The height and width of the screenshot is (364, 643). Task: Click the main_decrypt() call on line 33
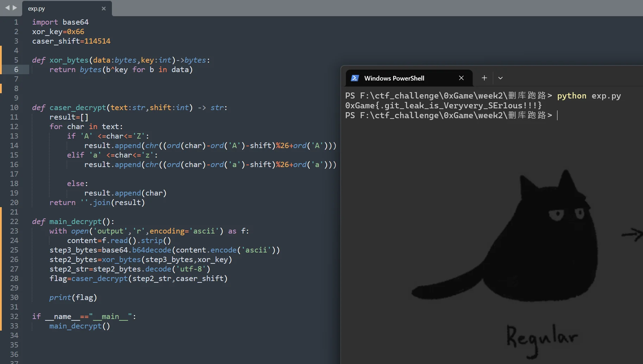[x=80, y=326]
